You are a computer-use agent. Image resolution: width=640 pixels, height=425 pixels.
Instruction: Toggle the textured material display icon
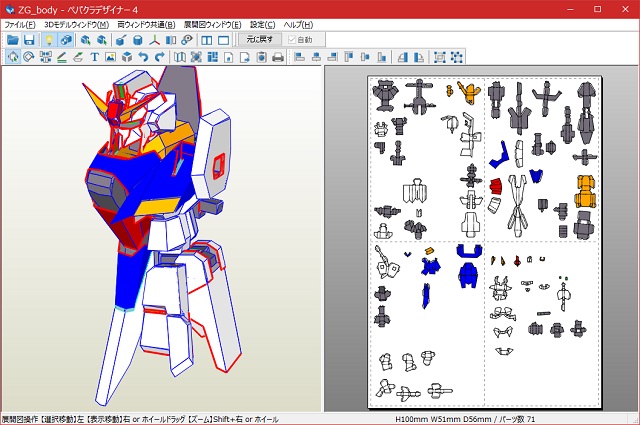(x=65, y=40)
